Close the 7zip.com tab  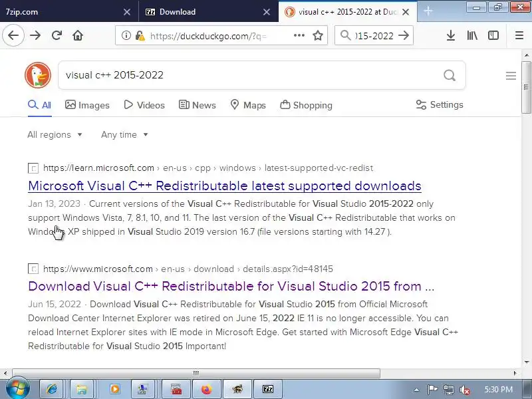click(127, 12)
